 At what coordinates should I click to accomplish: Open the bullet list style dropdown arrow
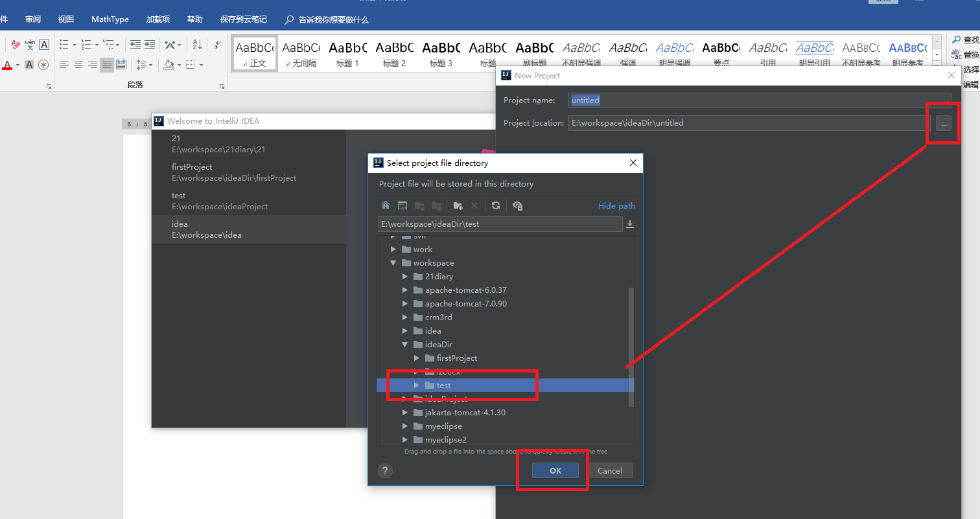[x=75, y=45]
